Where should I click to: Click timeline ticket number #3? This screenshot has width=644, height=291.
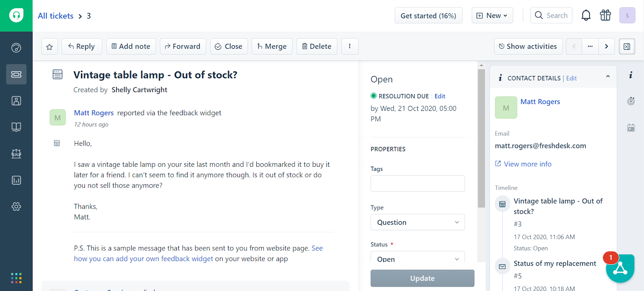pyautogui.click(x=518, y=224)
